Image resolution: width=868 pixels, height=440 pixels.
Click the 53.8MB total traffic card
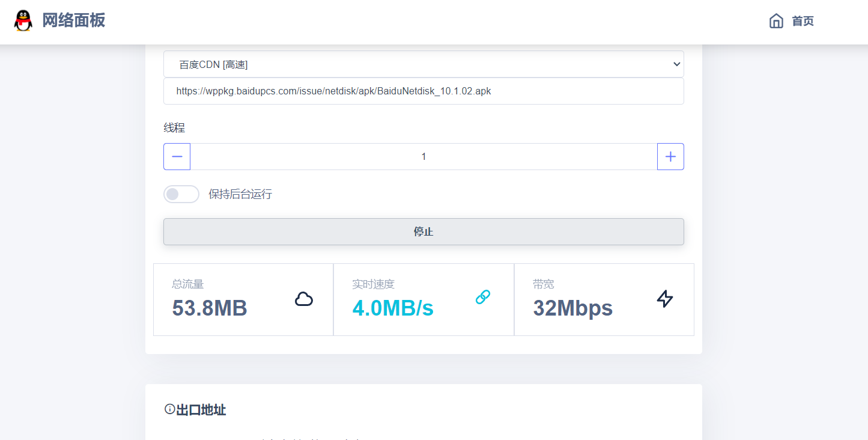[243, 299]
